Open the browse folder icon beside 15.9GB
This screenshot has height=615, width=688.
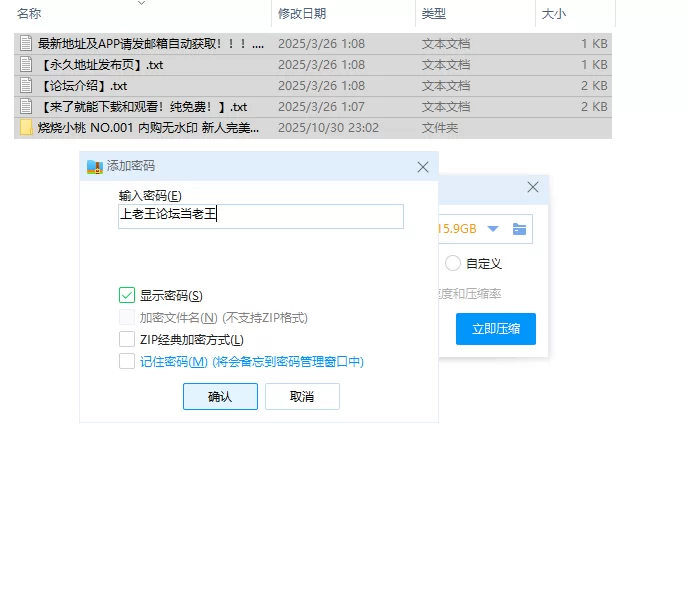[519, 229]
